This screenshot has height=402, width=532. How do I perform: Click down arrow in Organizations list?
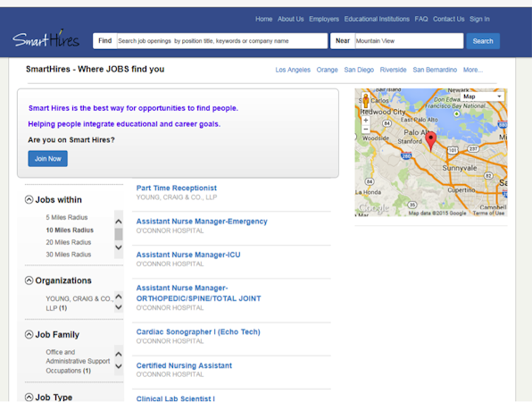tap(119, 307)
